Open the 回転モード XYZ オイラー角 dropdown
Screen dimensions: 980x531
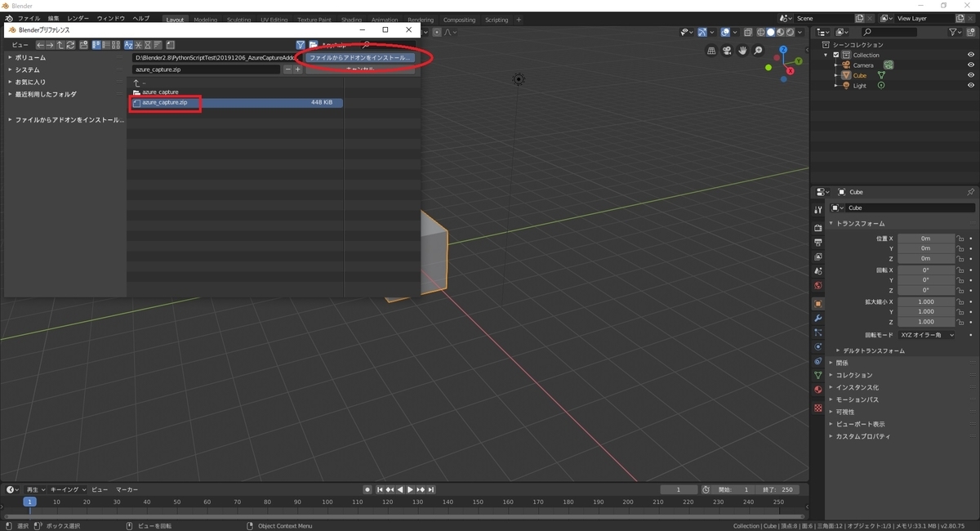927,335
